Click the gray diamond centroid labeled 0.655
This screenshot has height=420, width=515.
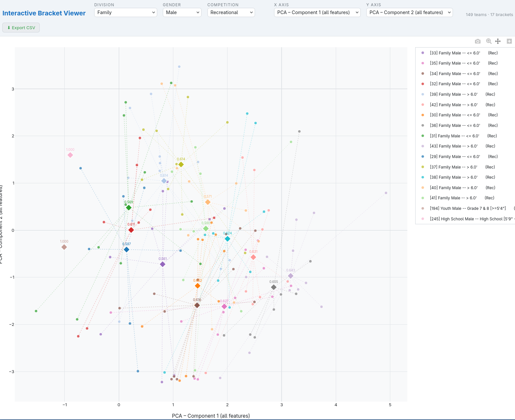point(274,287)
